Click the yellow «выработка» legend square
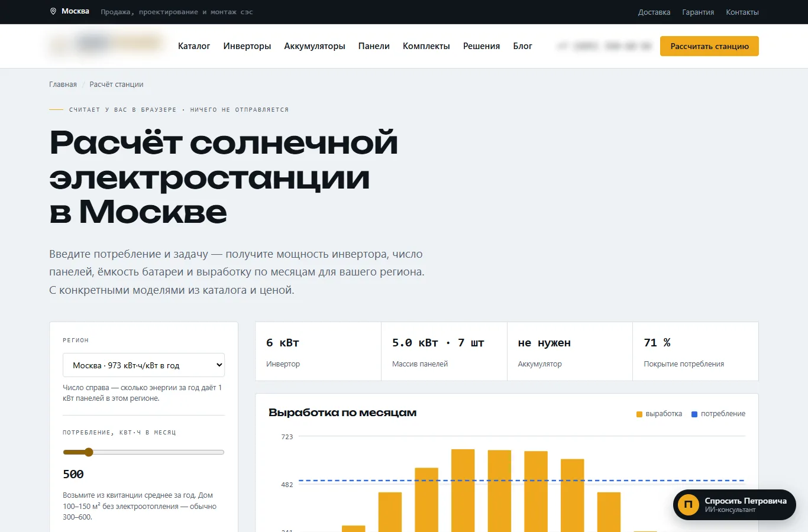Viewport: 808px width, 532px height. click(639, 414)
